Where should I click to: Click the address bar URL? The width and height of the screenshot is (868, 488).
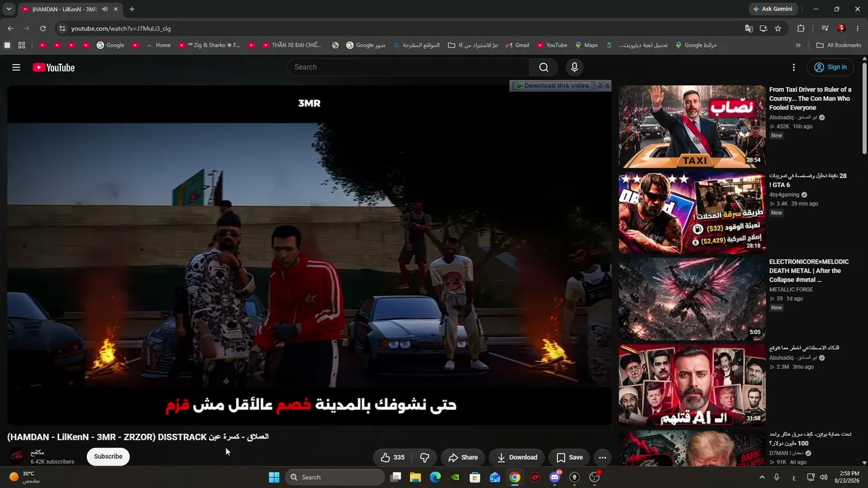coord(121,28)
